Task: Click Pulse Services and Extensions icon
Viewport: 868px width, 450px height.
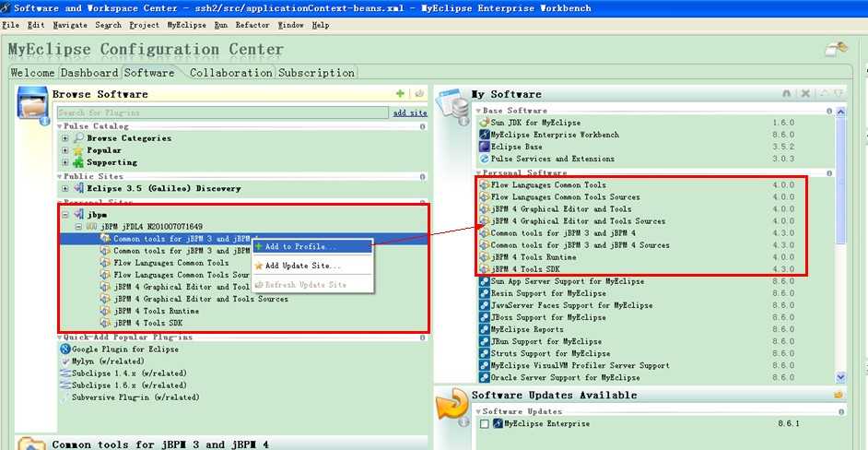Action: pos(484,159)
